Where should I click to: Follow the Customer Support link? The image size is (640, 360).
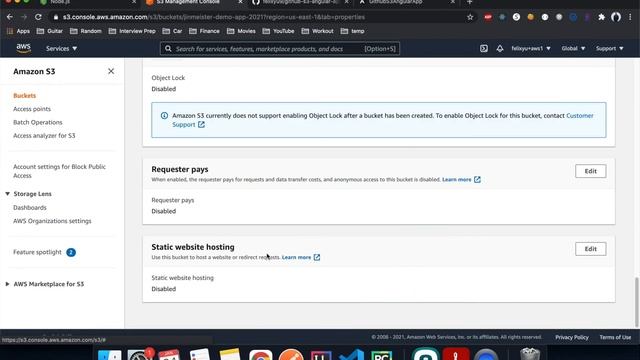tap(580, 116)
